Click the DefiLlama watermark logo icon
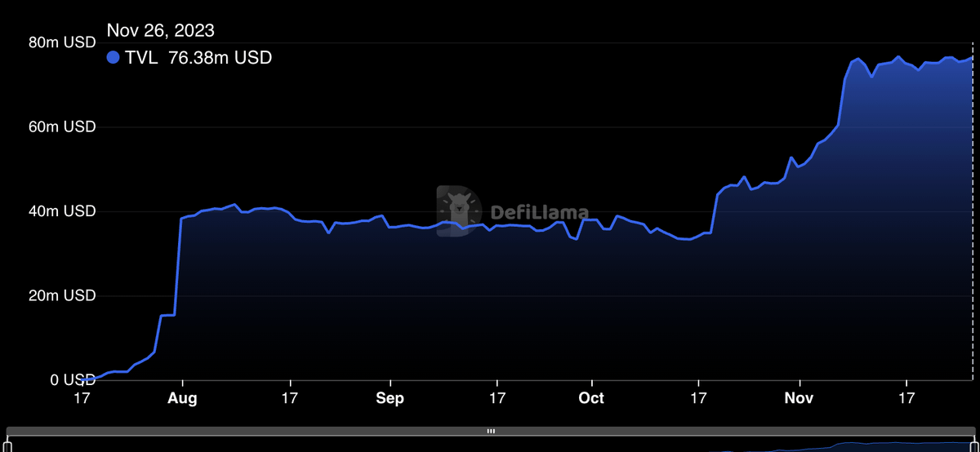980x452 pixels. pyautogui.click(x=459, y=212)
